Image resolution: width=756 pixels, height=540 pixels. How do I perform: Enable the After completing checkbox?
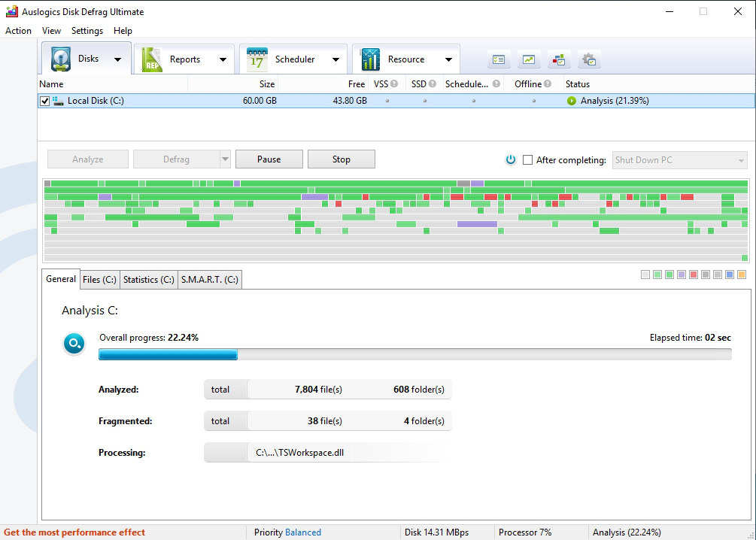click(x=528, y=159)
